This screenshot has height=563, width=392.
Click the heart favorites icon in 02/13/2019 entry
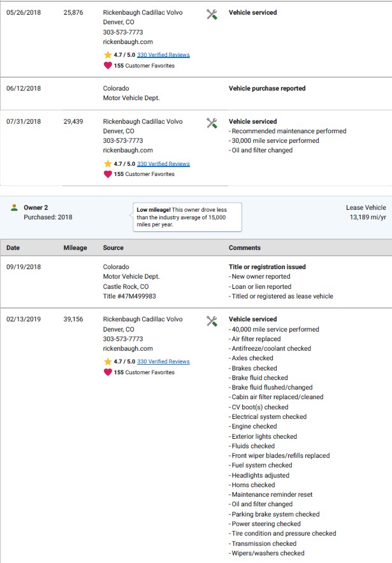(x=108, y=372)
